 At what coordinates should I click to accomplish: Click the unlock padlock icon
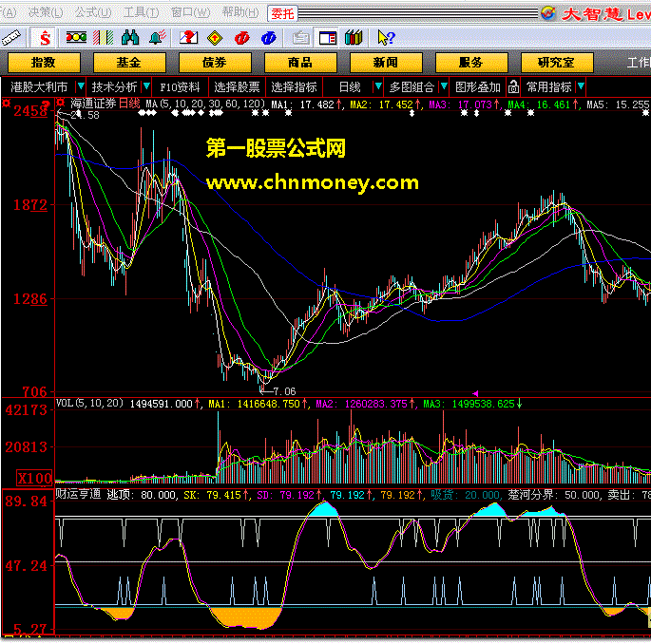tap(513, 87)
